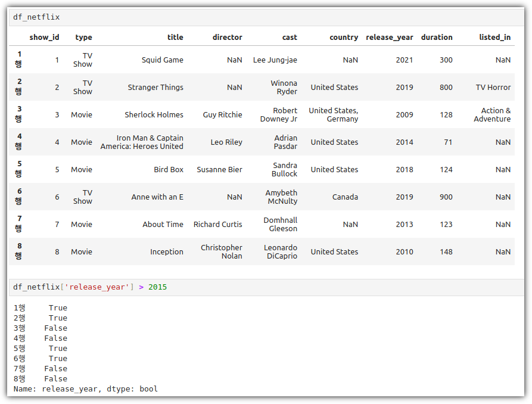Click the Lee Jung-jae cast cell
This screenshot has height=404, width=532.
point(275,60)
